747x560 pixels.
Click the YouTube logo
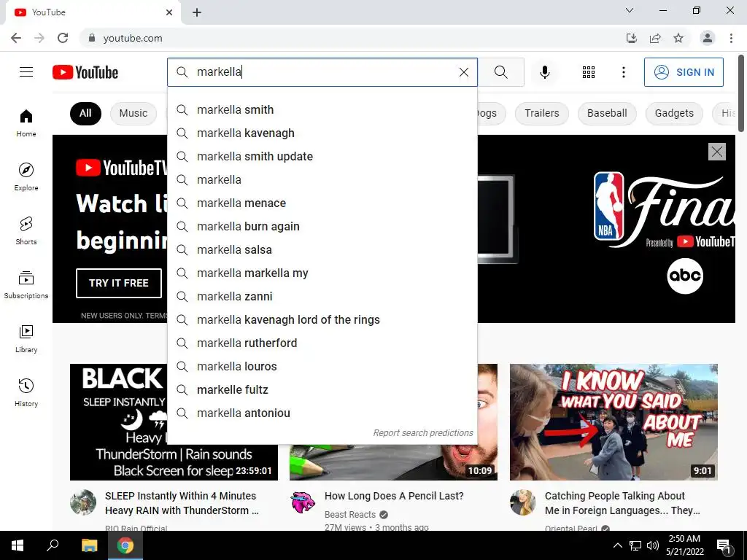(85, 72)
